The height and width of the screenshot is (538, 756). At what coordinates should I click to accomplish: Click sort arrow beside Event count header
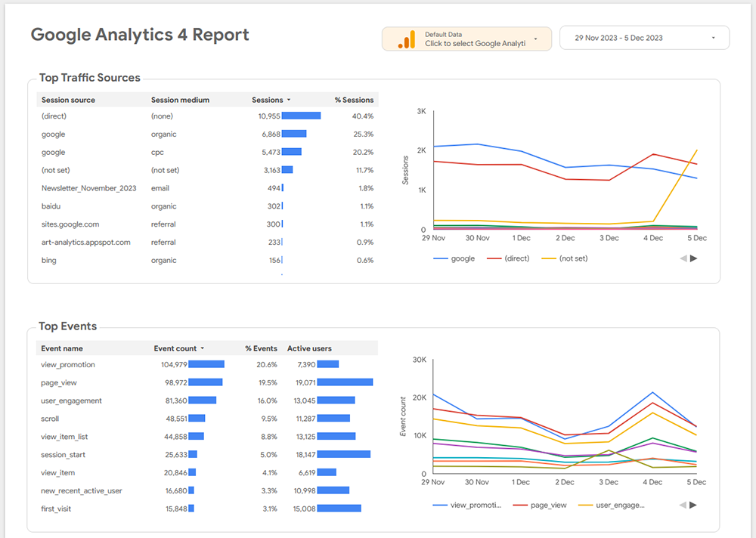pyautogui.click(x=203, y=348)
